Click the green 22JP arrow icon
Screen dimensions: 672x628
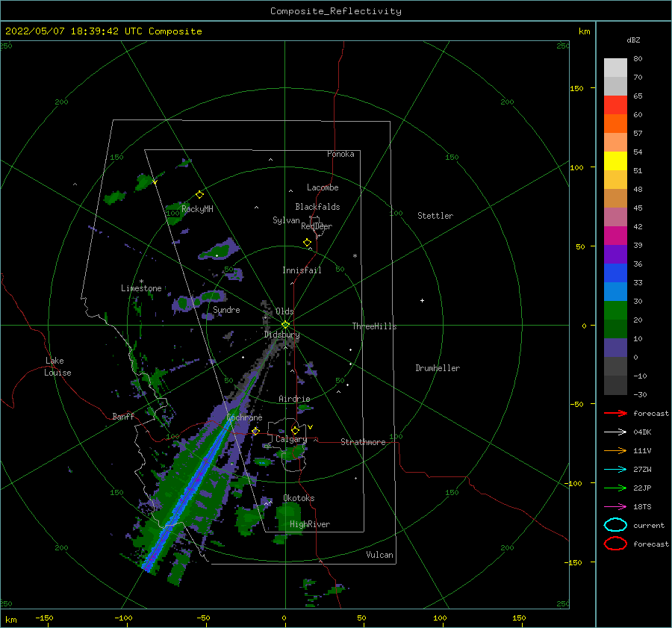pos(615,488)
